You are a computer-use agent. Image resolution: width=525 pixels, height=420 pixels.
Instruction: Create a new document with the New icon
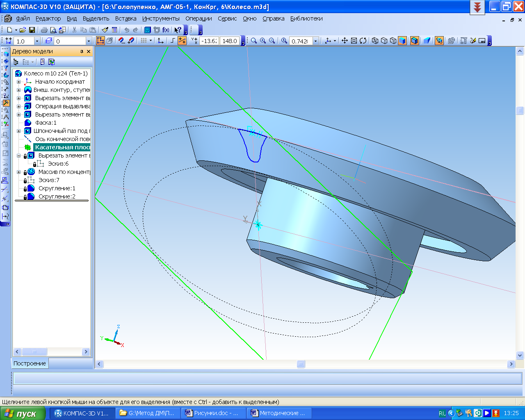coord(9,30)
